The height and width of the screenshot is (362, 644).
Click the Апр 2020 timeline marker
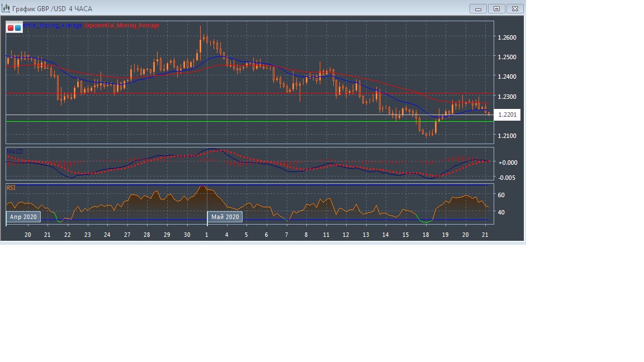[x=23, y=217]
